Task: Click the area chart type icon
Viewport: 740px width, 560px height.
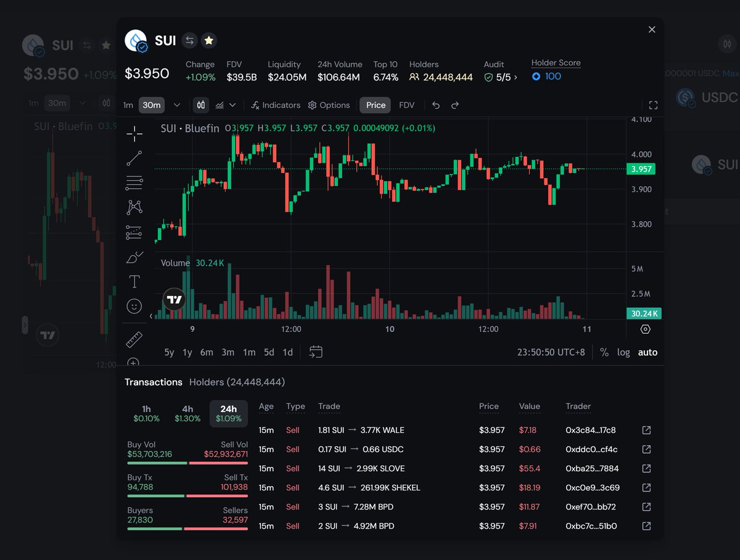Action: pos(220,105)
